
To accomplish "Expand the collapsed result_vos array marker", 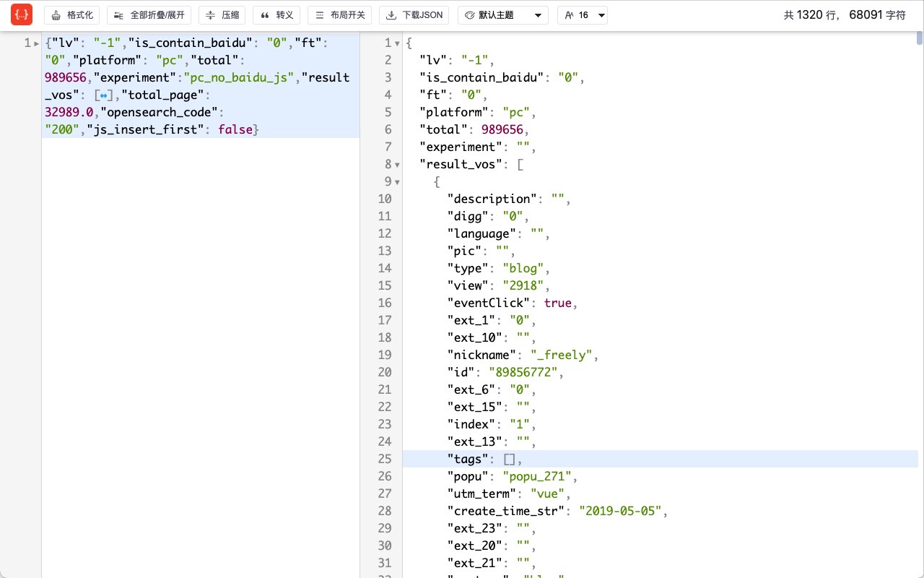I will [103, 95].
